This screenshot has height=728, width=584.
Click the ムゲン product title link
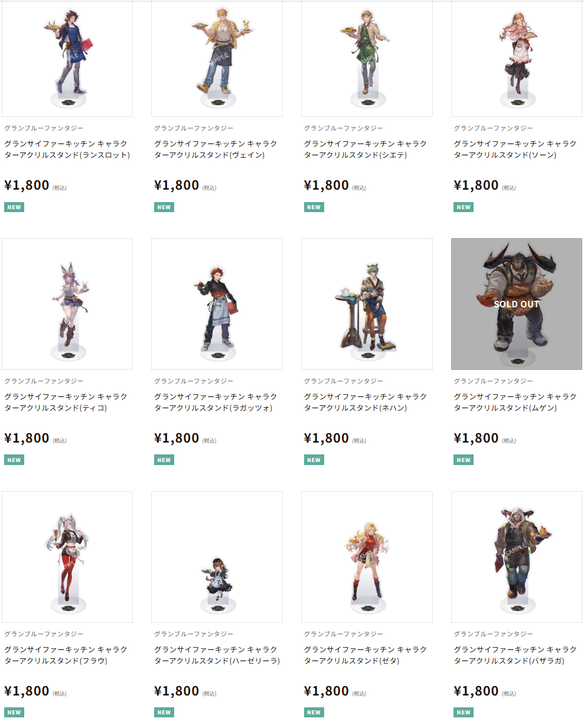point(516,402)
